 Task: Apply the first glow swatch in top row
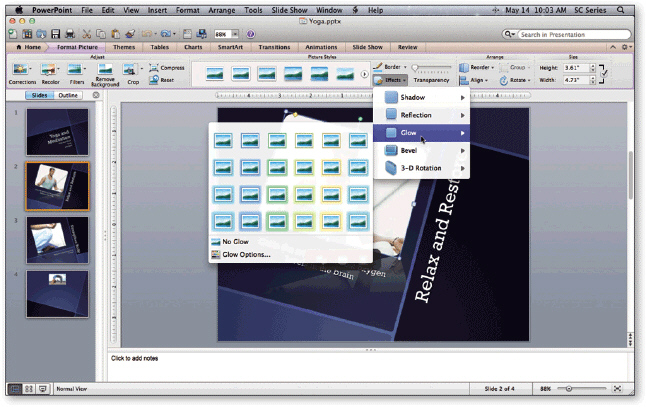tap(223, 141)
